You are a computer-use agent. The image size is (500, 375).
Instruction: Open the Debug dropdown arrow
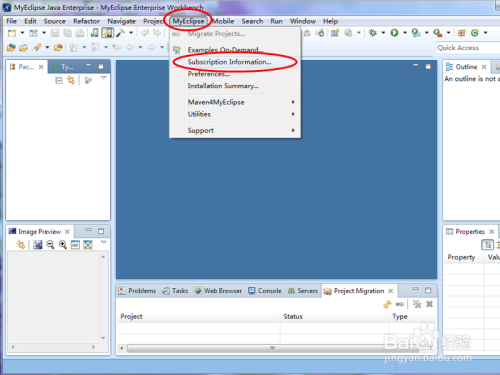tap(383, 33)
